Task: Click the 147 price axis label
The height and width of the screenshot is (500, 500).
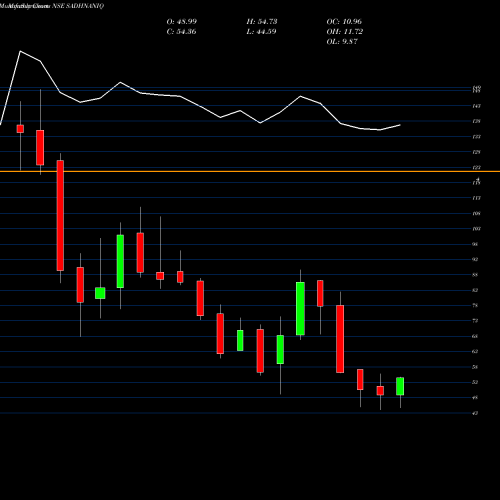Action: click(476, 106)
